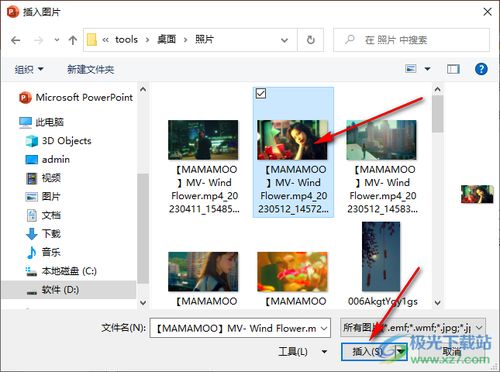Open the blue help question mark

pyautogui.click(x=481, y=69)
